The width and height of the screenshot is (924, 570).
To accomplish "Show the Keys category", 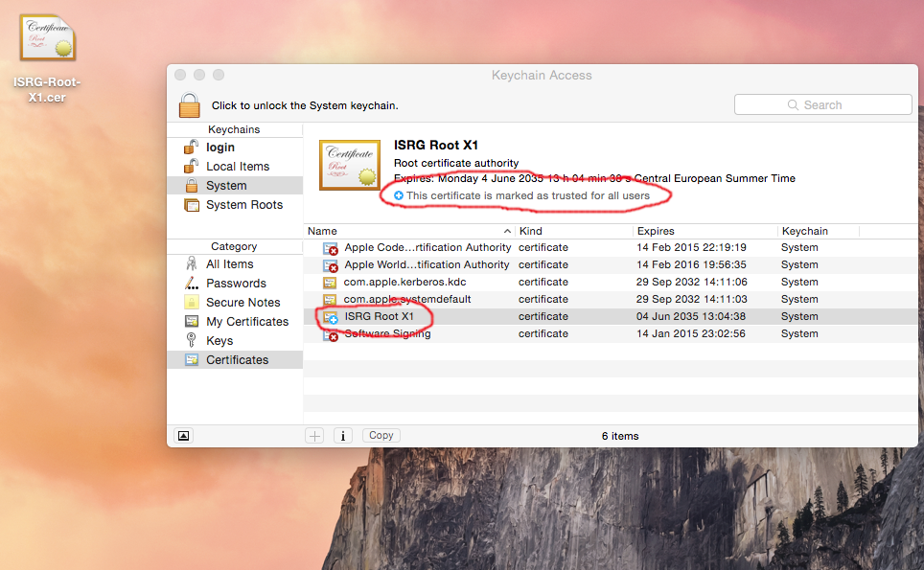I will pos(235,340).
